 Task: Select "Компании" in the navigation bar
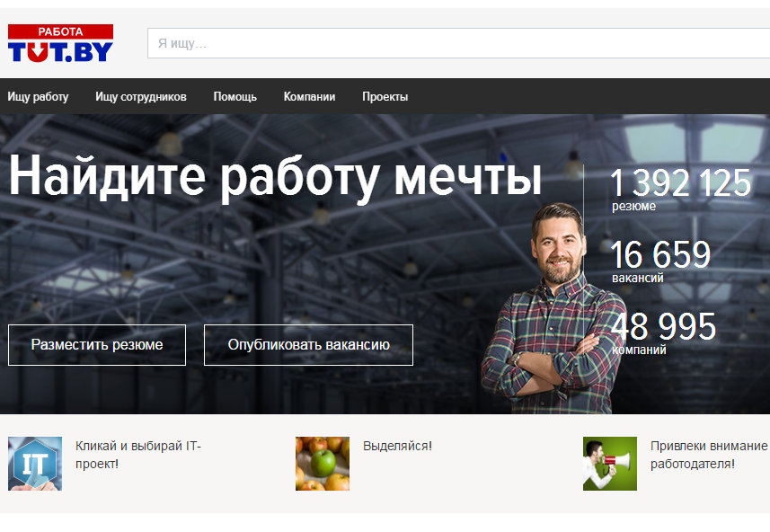click(309, 97)
